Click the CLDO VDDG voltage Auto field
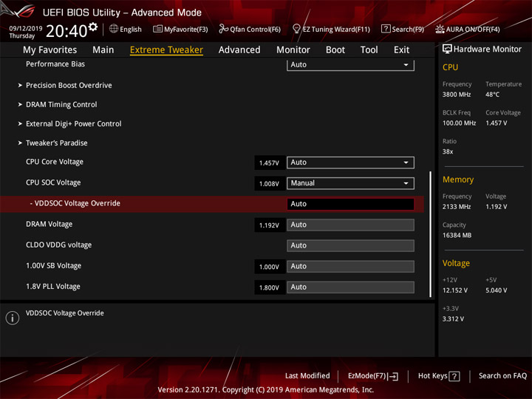 pyautogui.click(x=350, y=245)
